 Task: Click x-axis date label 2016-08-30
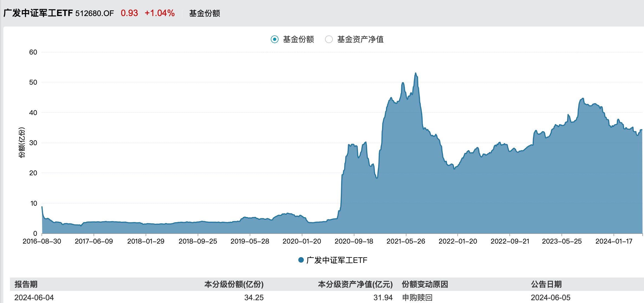coord(42,241)
